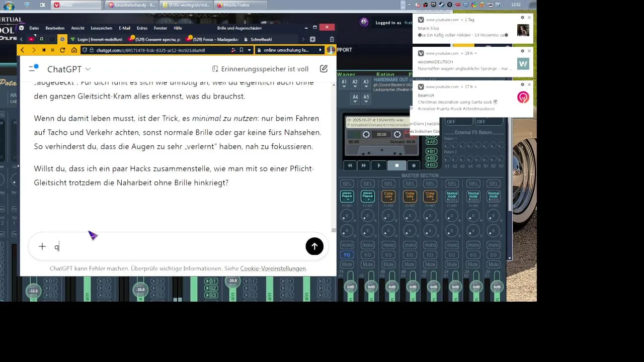Open the Cookie-Voreinstellungen link
This screenshot has width=644, height=362.
273,268
